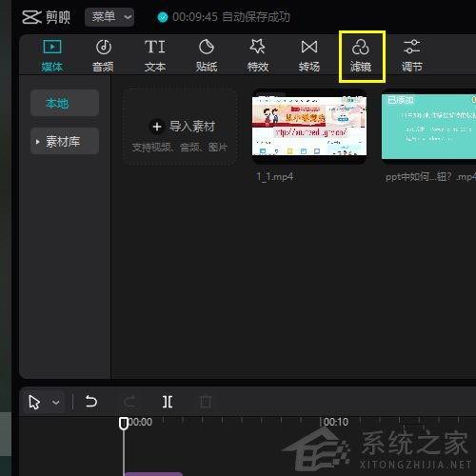This screenshot has width=476, height=476.
Task: Click the undo arrow in timeline toolbar
Action: tap(91, 402)
